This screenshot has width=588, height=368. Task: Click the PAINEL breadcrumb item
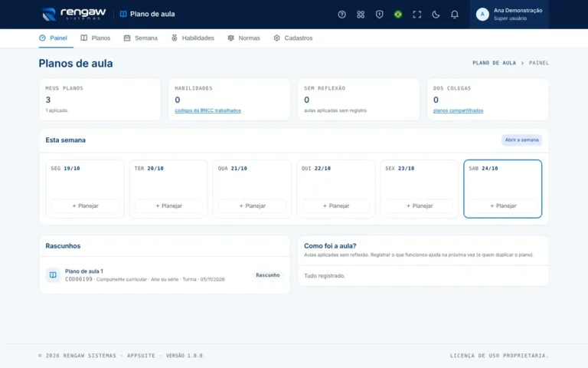click(539, 63)
